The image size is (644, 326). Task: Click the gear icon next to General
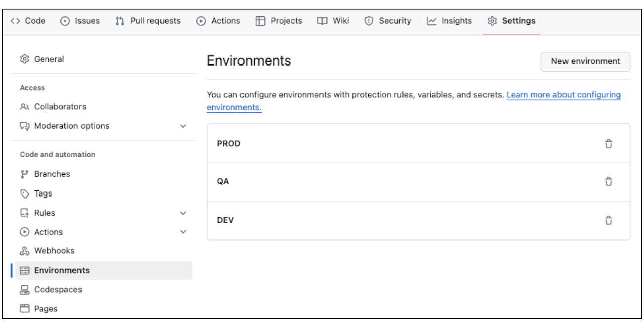pyautogui.click(x=24, y=59)
